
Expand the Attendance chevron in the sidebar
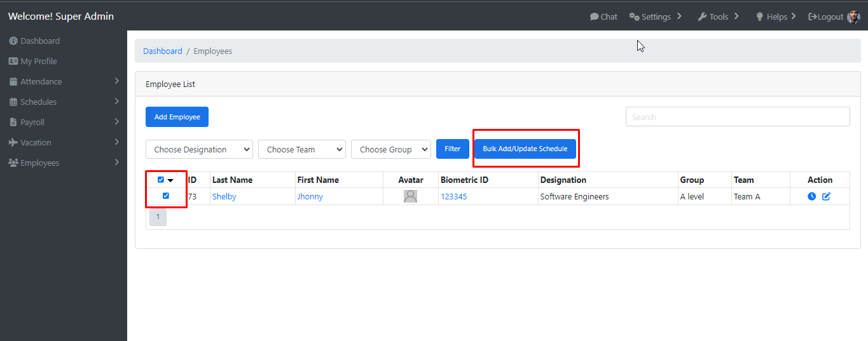click(117, 81)
